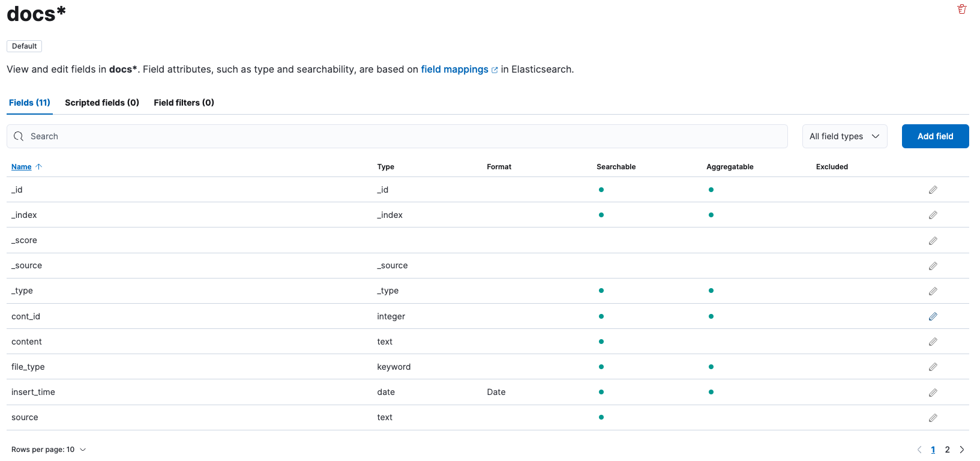Go to next page arrow

(962, 450)
